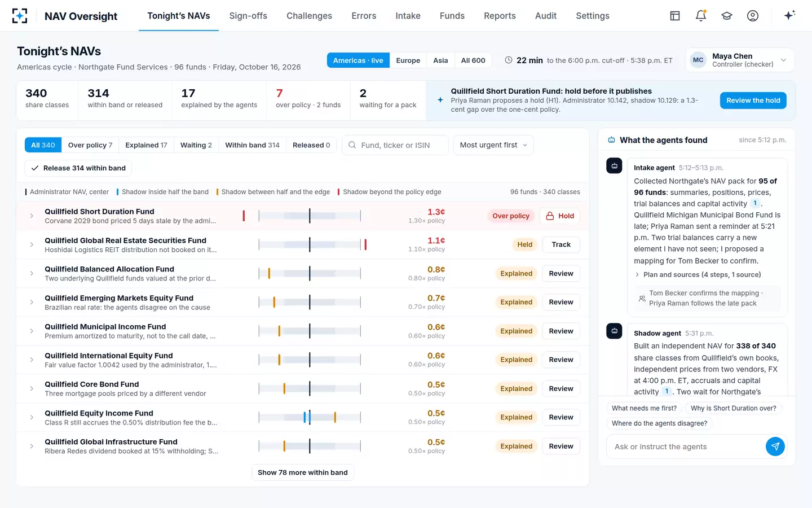Open the Audit tab
The height and width of the screenshot is (508, 812).
[x=546, y=16]
